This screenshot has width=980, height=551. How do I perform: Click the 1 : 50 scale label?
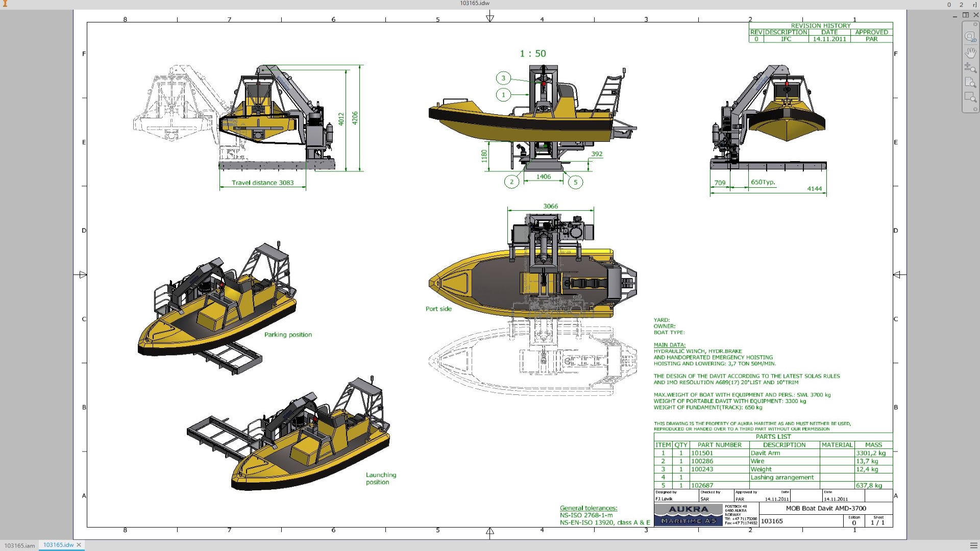click(x=533, y=54)
